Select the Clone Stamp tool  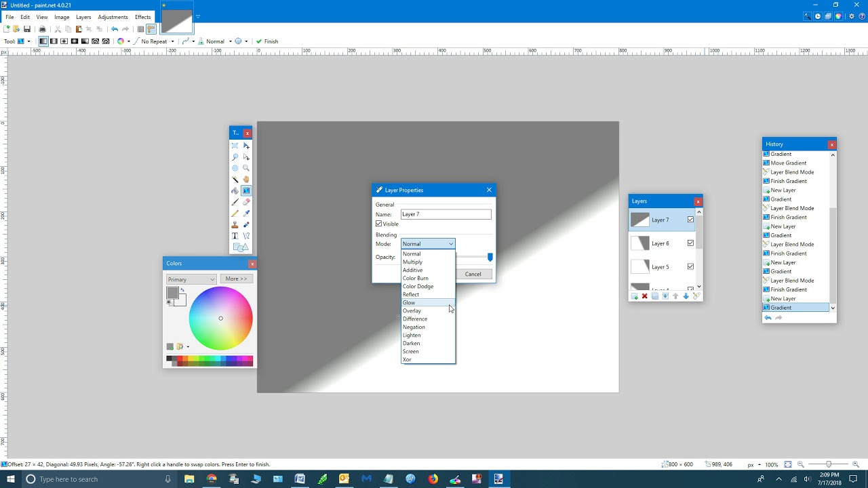235,224
